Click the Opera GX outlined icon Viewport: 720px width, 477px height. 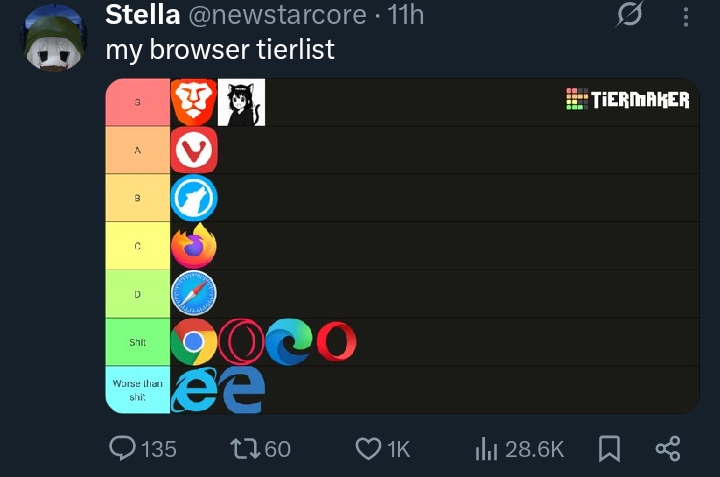[240, 342]
